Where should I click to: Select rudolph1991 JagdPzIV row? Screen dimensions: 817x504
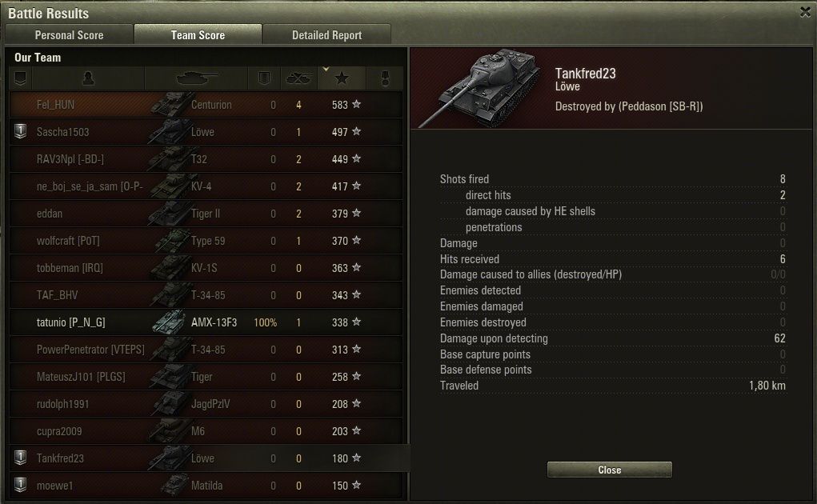[206, 404]
